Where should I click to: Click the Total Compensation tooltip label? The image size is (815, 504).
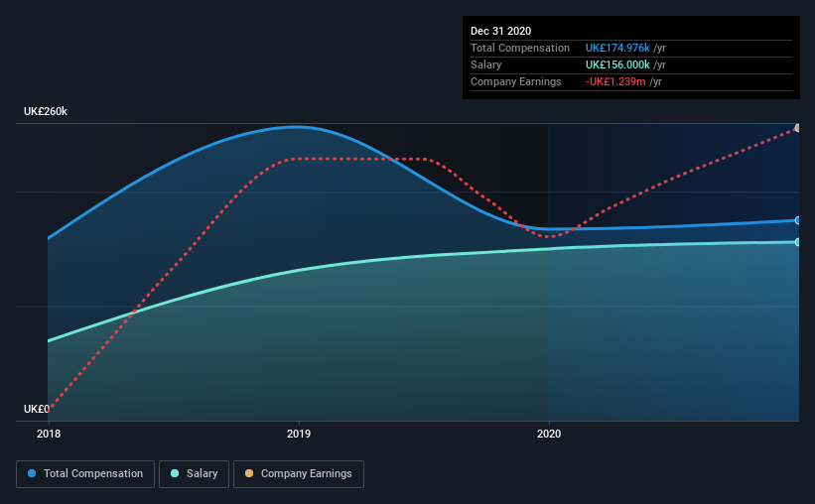[x=520, y=48]
